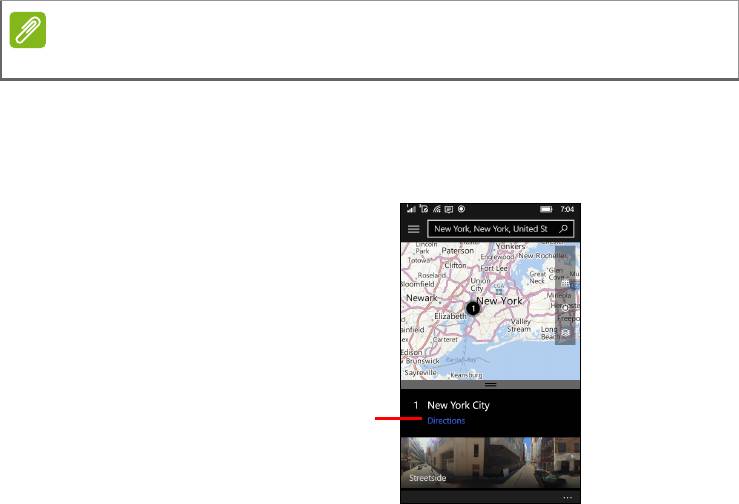This screenshot has height=504, width=739.
Task: Click the search field with New York text
Action: click(x=490, y=229)
